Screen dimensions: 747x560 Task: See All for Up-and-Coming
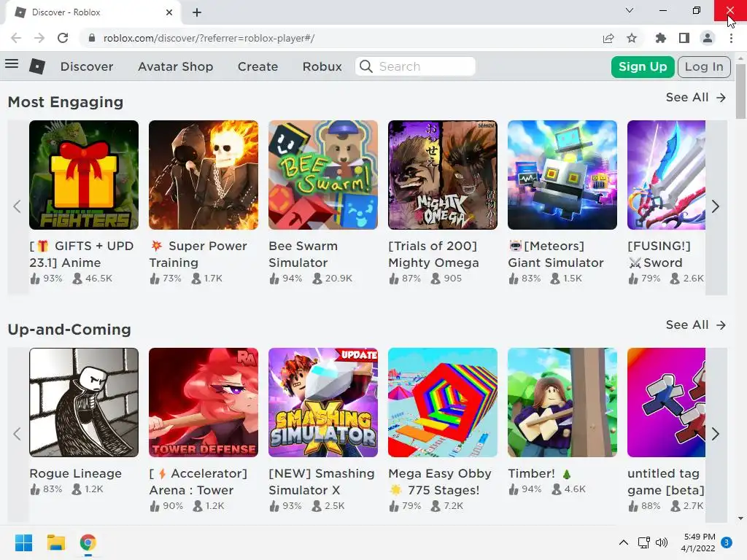tap(695, 324)
